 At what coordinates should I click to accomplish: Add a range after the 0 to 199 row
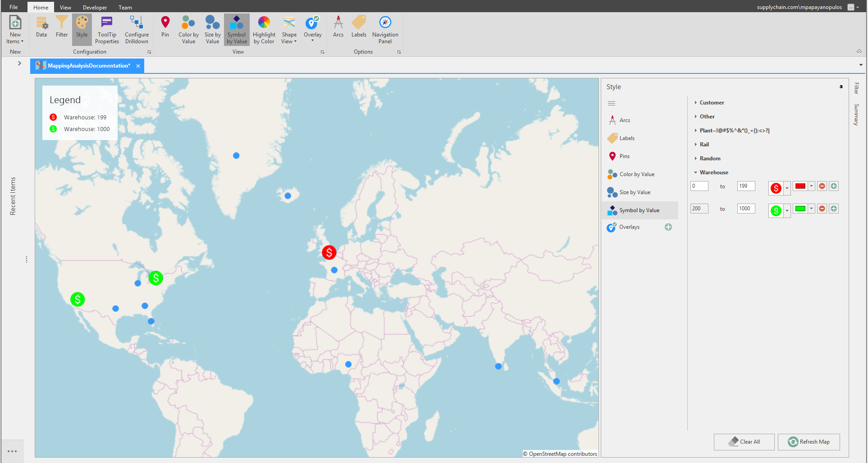coord(834,186)
